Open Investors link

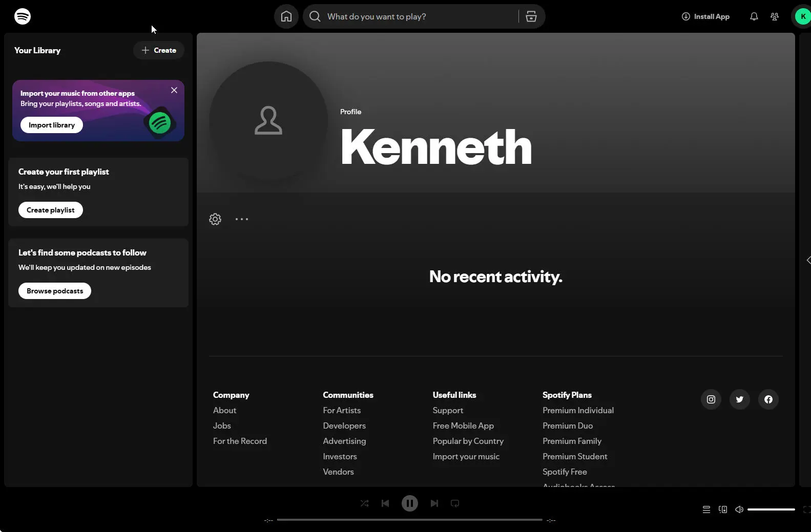(x=340, y=457)
